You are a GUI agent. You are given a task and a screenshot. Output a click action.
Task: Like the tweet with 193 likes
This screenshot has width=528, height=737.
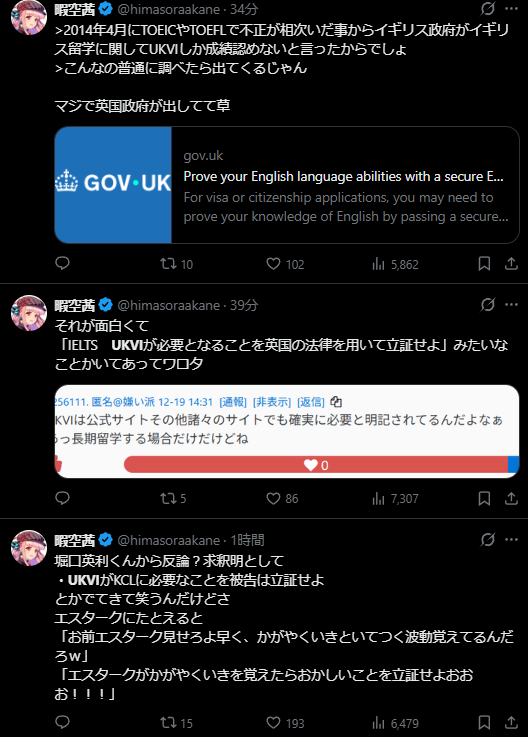[x=285, y=722]
